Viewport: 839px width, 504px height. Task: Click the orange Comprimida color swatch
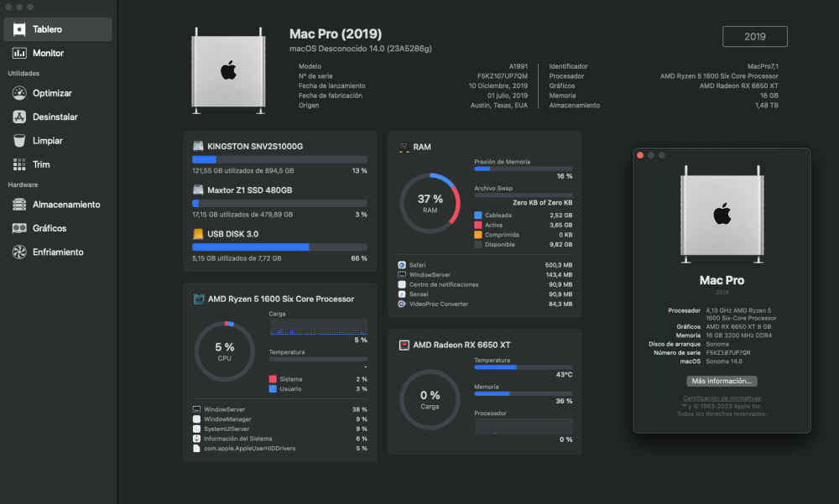[x=478, y=234]
